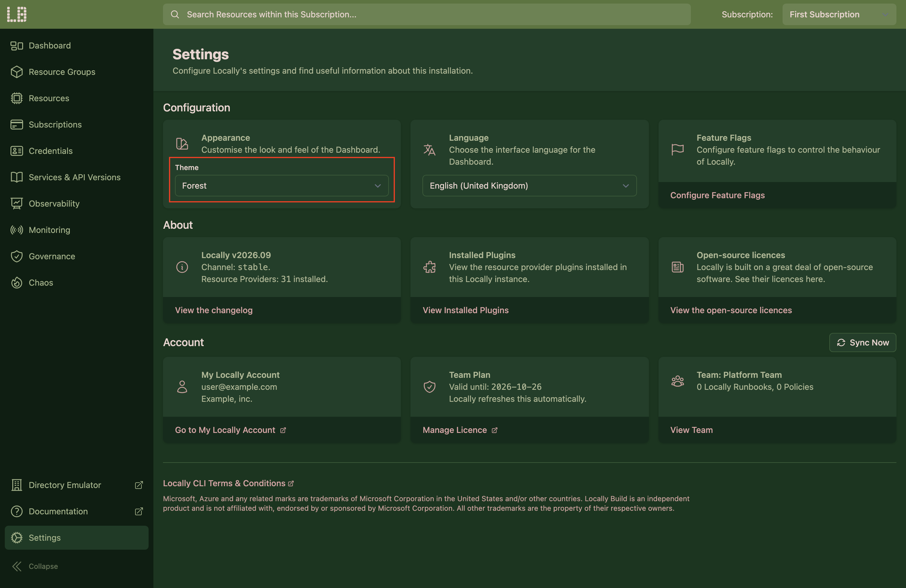Open the Language dropdown showing English (United Kingdom)
The image size is (906, 588).
coord(529,186)
